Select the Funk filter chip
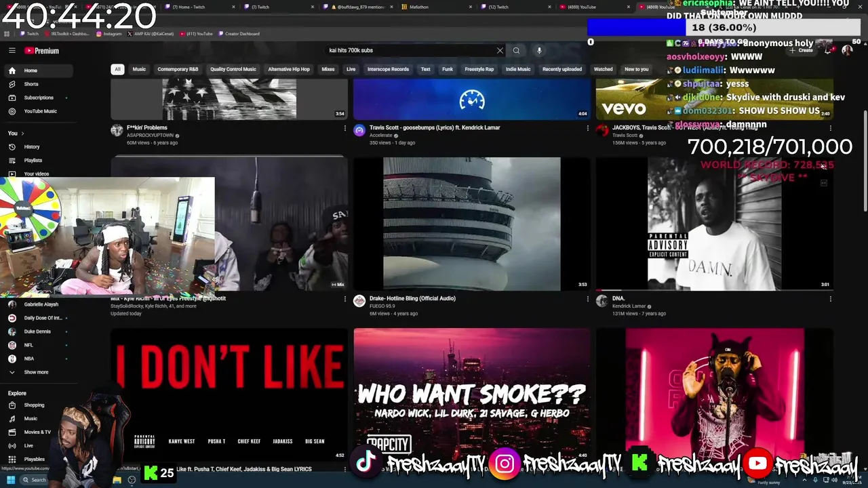 (x=448, y=69)
